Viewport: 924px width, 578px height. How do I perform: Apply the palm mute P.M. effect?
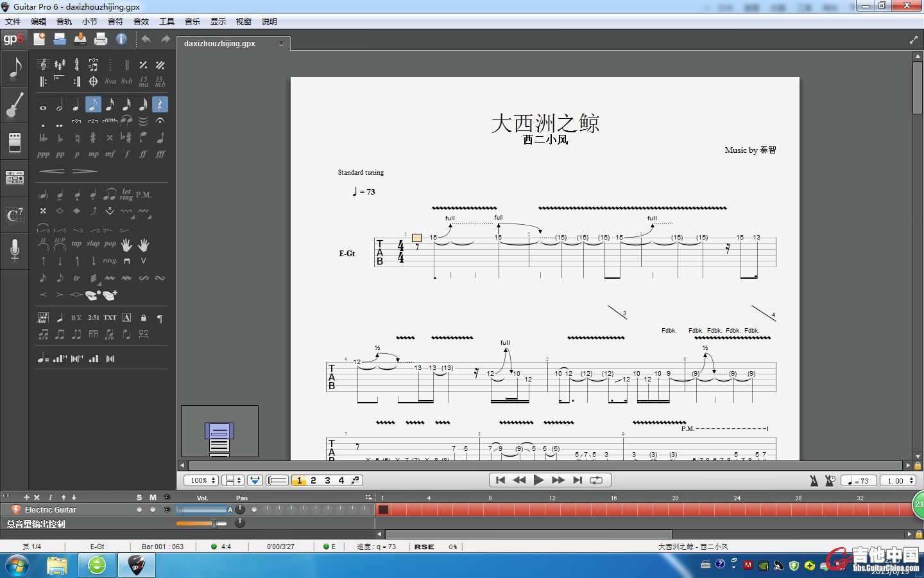click(x=144, y=195)
